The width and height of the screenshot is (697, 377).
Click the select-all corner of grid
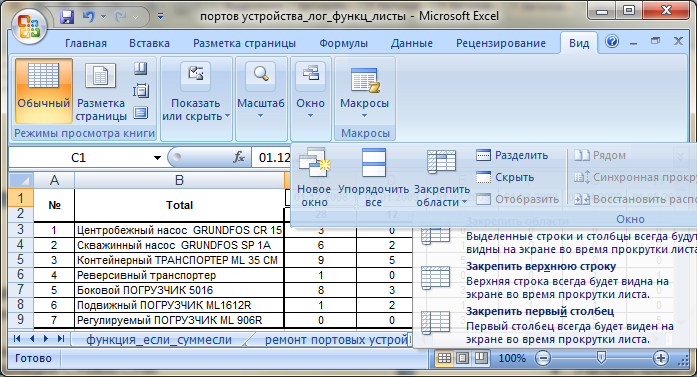tap(20, 180)
